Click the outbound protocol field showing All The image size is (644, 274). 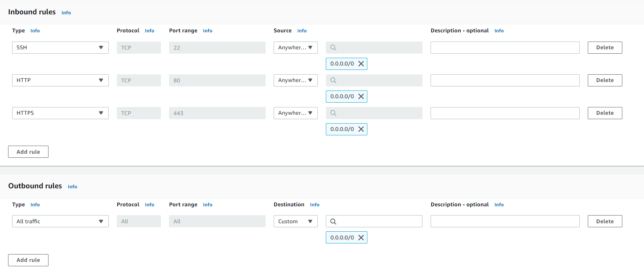[x=139, y=221]
